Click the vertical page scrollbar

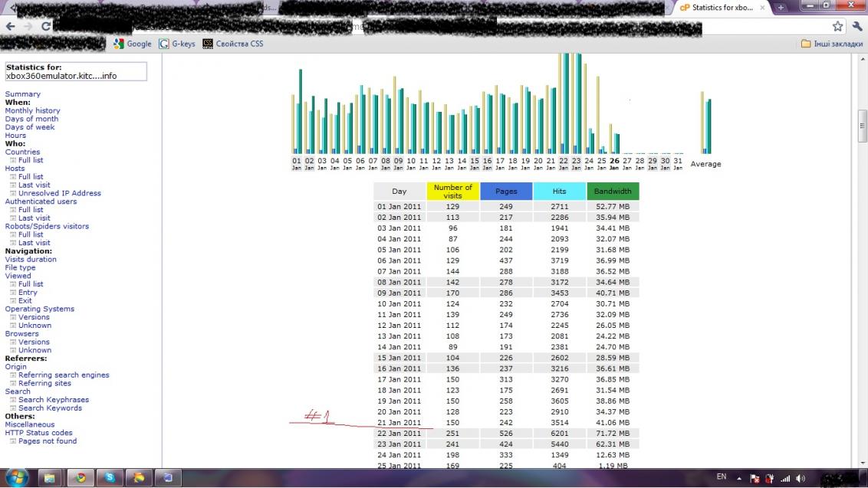point(862,126)
